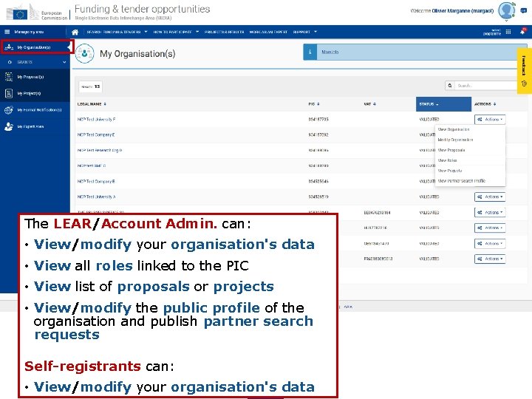This screenshot has width=532, height=399.
Task: Click the home icon in the navigation bar
Action: coord(75,32)
